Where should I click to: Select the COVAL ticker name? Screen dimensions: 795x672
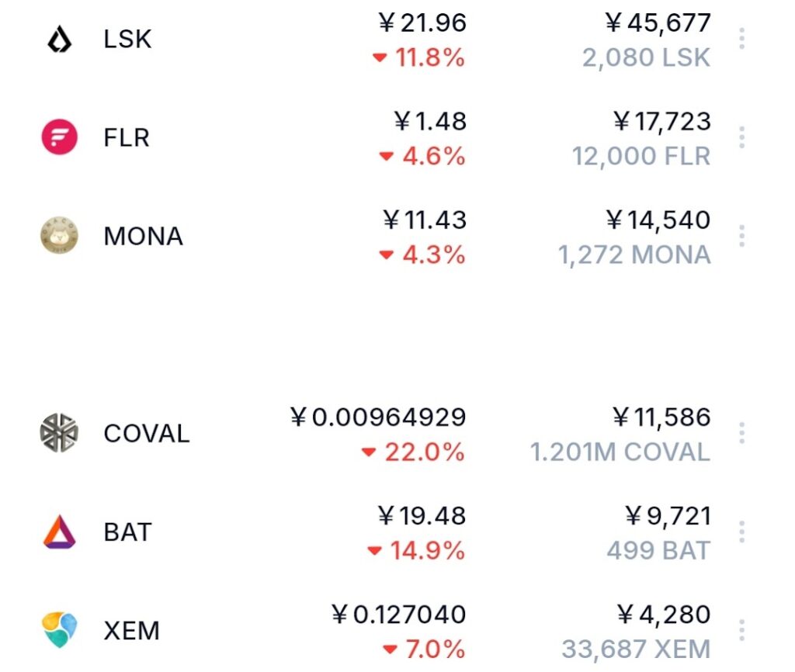pyautogui.click(x=146, y=433)
